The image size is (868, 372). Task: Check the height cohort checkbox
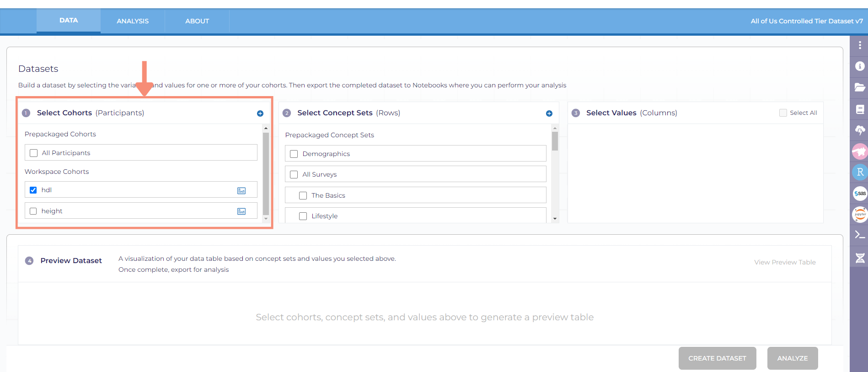[x=33, y=211]
